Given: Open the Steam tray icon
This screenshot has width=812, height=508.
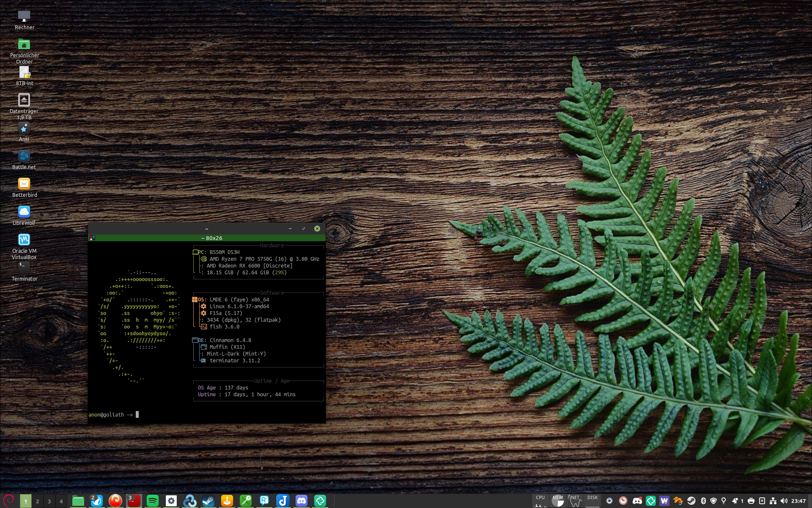Looking at the screenshot, I should [691, 501].
